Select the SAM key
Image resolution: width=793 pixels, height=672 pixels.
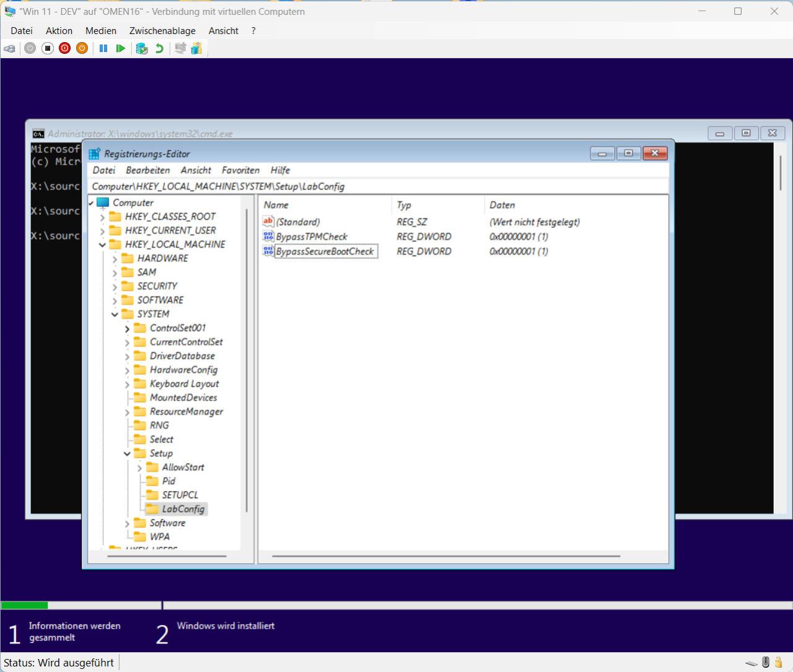[x=147, y=272]
